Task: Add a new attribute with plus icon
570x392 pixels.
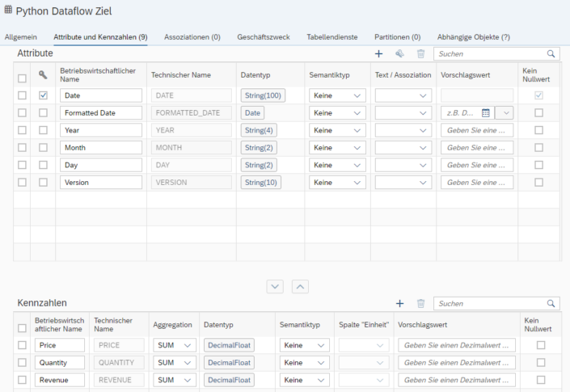Action: [x=379, y=54]
